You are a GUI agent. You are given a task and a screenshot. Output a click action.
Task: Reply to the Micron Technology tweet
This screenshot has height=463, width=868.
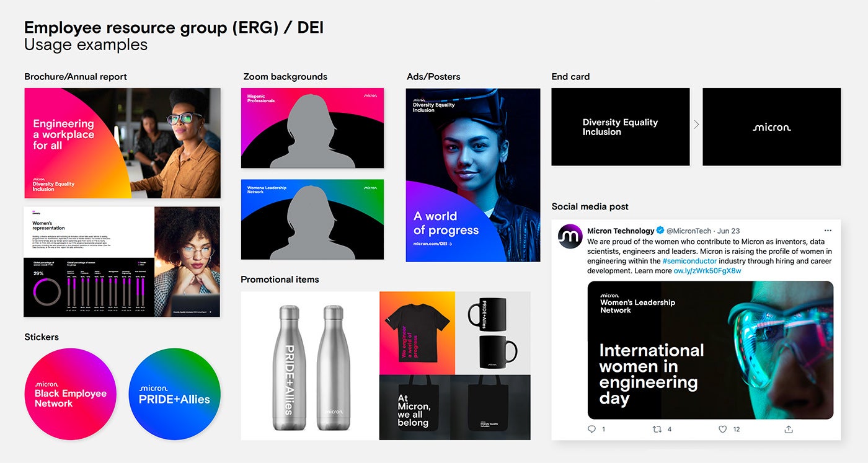coord(592,428)
